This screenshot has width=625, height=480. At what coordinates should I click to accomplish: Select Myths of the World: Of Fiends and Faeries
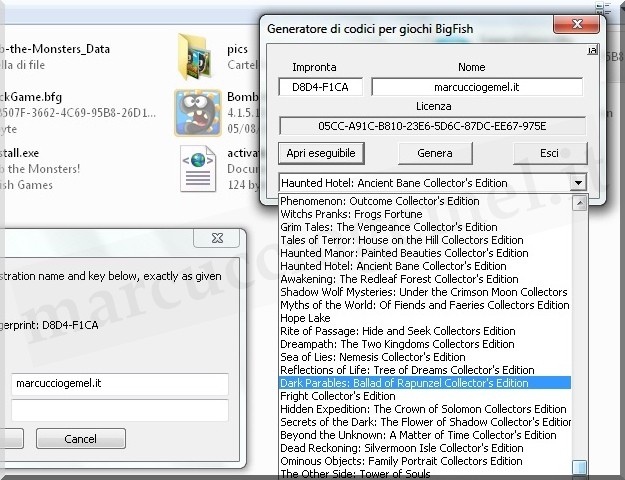425,305
